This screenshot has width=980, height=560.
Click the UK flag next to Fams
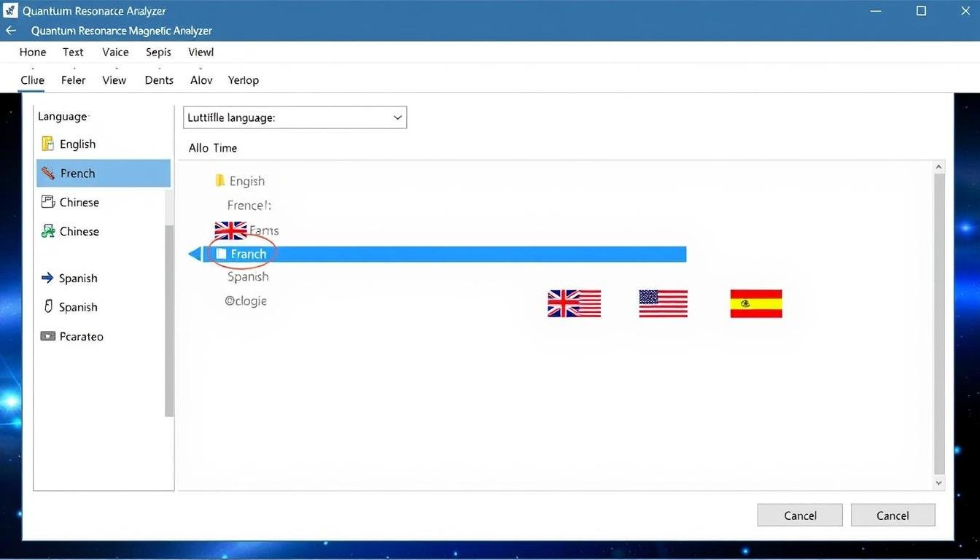[x=230, y=230]
